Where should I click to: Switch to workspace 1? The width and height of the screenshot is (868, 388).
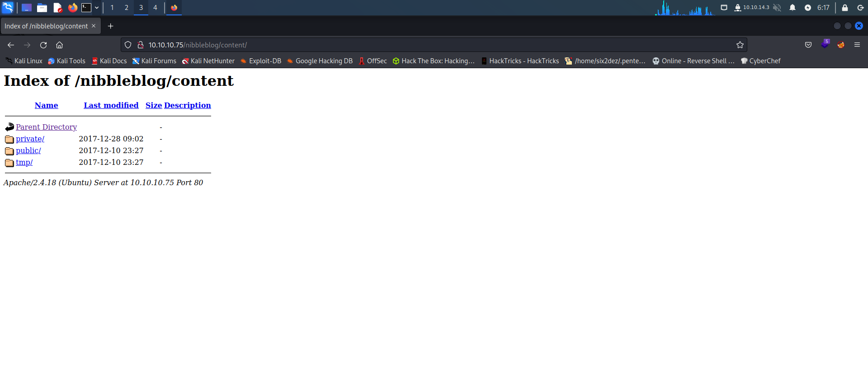(112, 8)
